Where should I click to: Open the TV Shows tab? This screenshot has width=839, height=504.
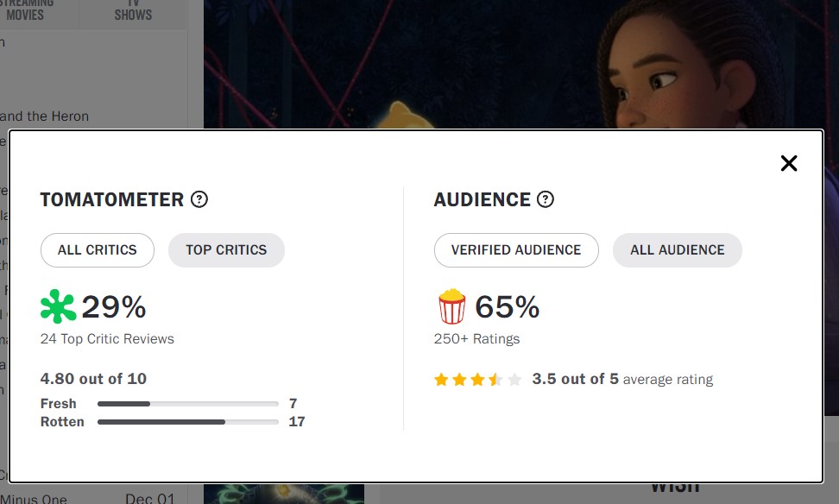click(133, 9)
